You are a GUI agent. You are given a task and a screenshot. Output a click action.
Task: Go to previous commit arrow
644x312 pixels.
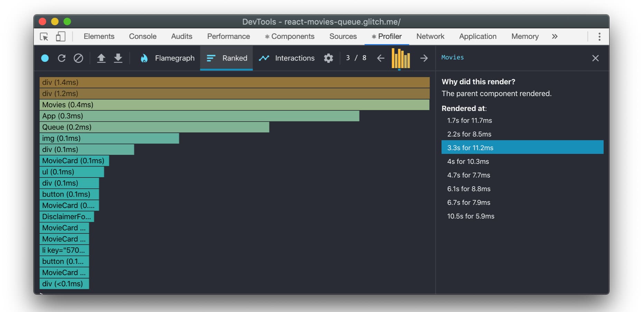tap(381, 58)
